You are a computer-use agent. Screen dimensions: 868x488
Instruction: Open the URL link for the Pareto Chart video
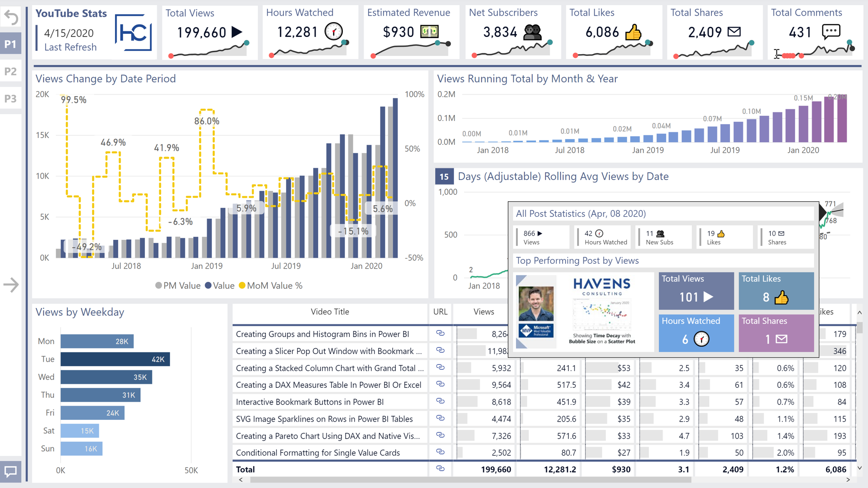pos(440,436)
